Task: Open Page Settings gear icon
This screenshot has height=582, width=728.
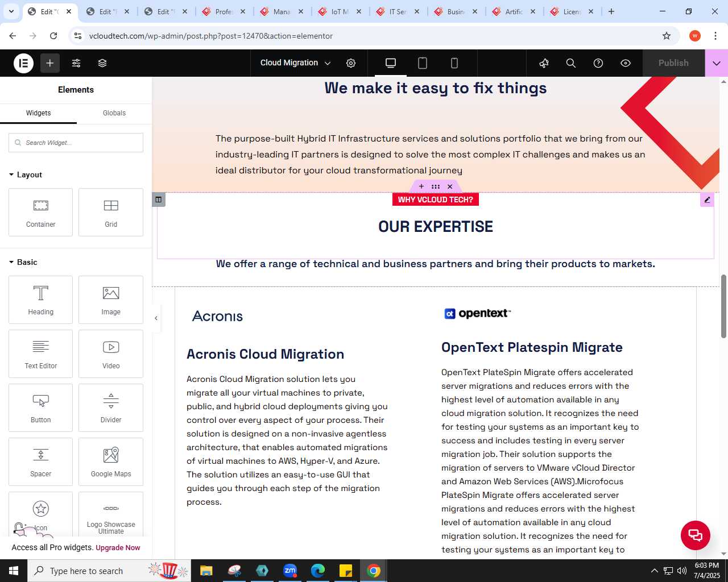Action: [351, 63]
